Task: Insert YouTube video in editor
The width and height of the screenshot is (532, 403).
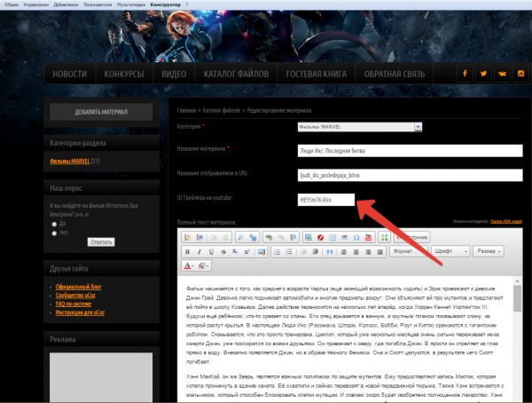Action: 369,237
